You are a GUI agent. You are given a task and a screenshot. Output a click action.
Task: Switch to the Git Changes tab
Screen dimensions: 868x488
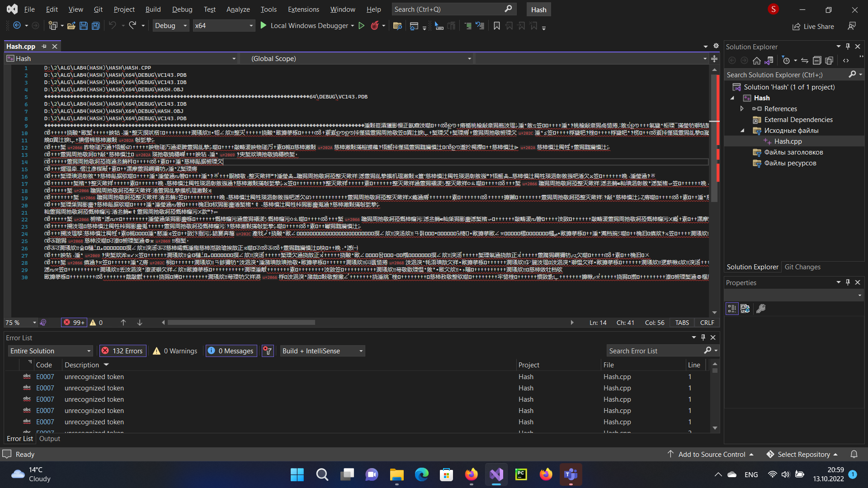click(x=802, y=267)
